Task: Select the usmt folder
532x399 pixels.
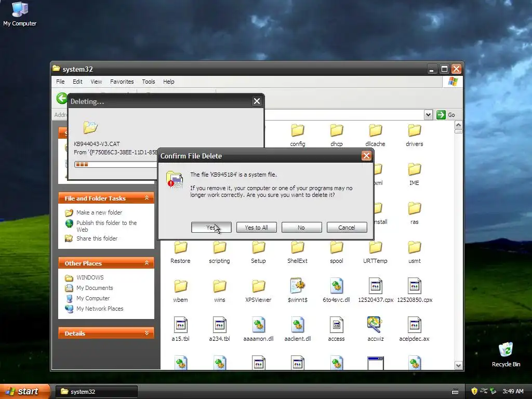Action: click(x=414, y=252)
